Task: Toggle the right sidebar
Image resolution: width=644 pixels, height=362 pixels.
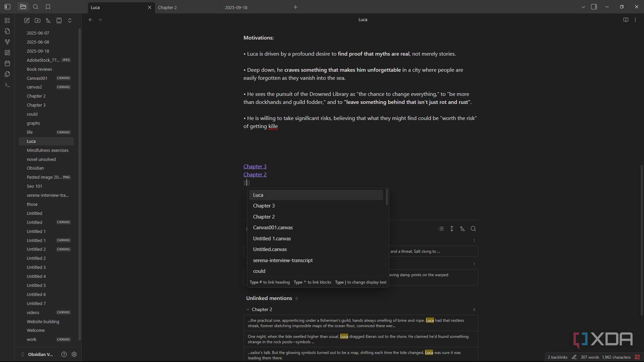Action: (x=594, y=7)
